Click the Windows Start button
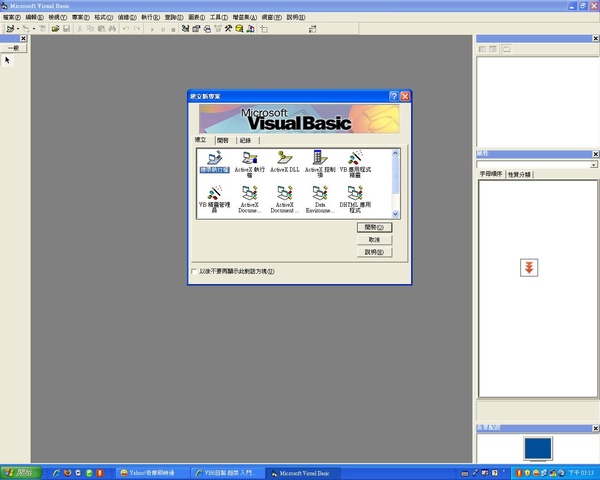 click(x=21, y=473)
